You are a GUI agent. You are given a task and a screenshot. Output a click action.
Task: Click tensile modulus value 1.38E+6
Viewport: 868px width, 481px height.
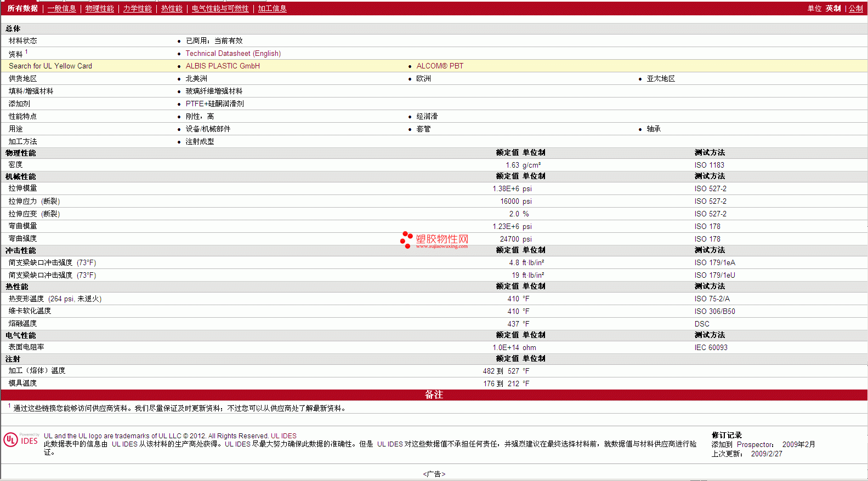[x=506, y=189]
